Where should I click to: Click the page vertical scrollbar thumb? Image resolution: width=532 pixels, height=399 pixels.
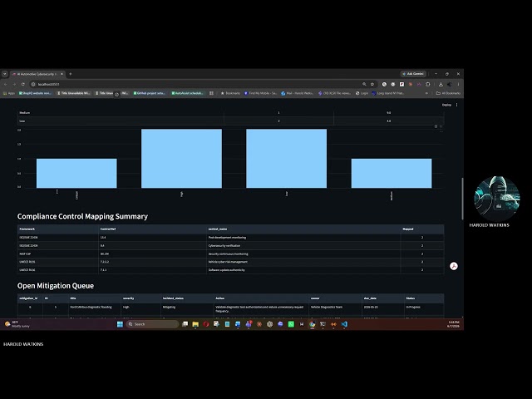pos(462,199)
